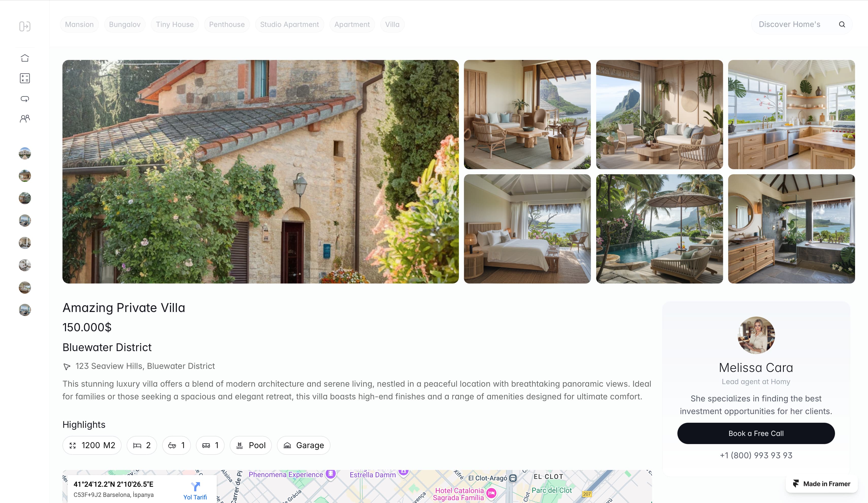Choose the Studio Apartment filter
This screenshot has height=503, width=868.
(289, 24)
